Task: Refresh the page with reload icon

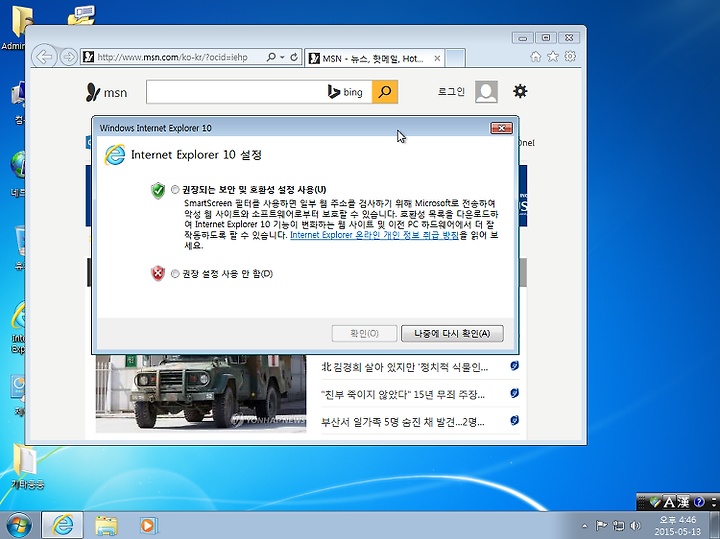Action: tap(294, 57)
